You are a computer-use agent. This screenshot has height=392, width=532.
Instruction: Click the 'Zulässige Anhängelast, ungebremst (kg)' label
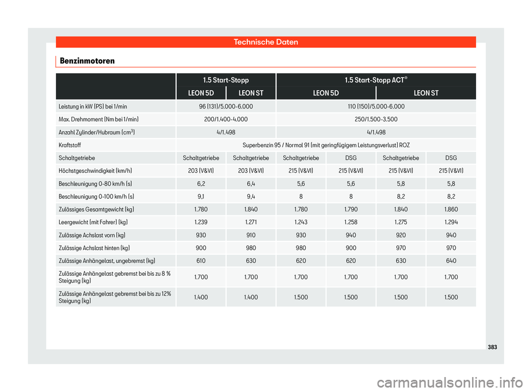(x=107, y=261)
